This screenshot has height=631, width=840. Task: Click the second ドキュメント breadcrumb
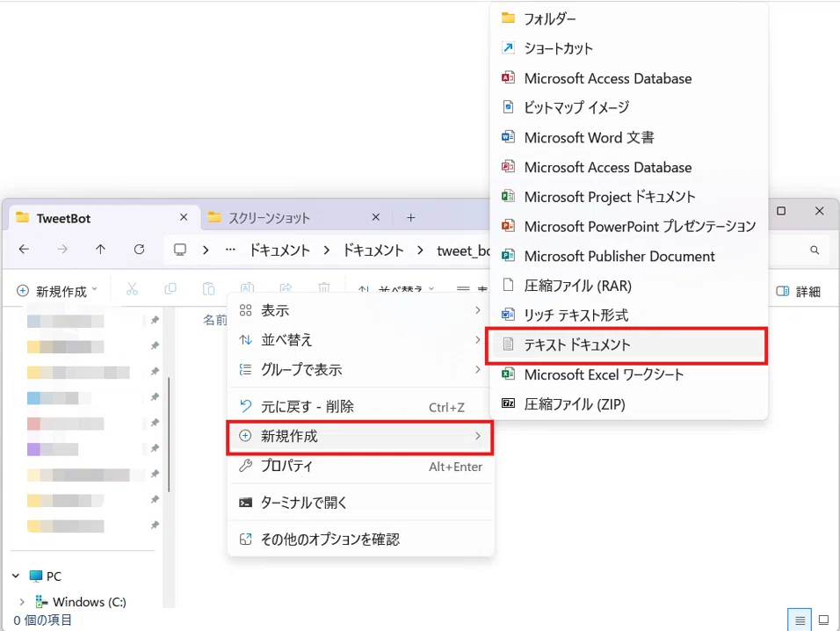pos(373,250)
